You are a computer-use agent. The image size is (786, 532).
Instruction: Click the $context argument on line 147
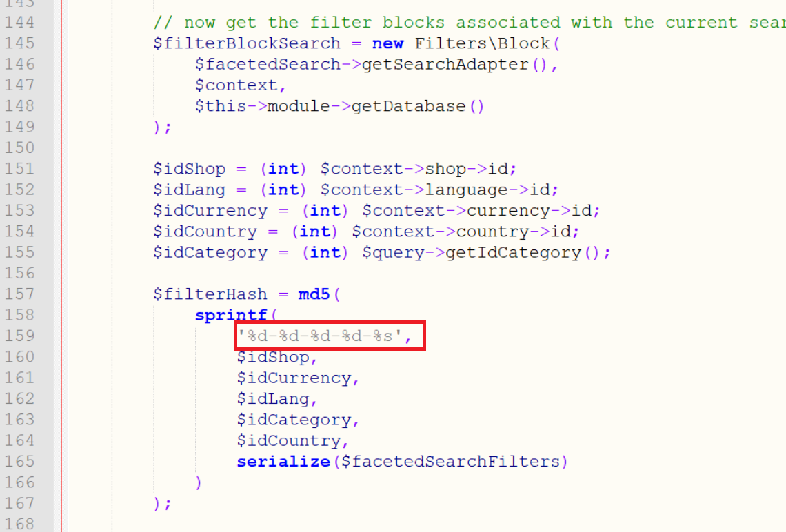pos(236,85)
